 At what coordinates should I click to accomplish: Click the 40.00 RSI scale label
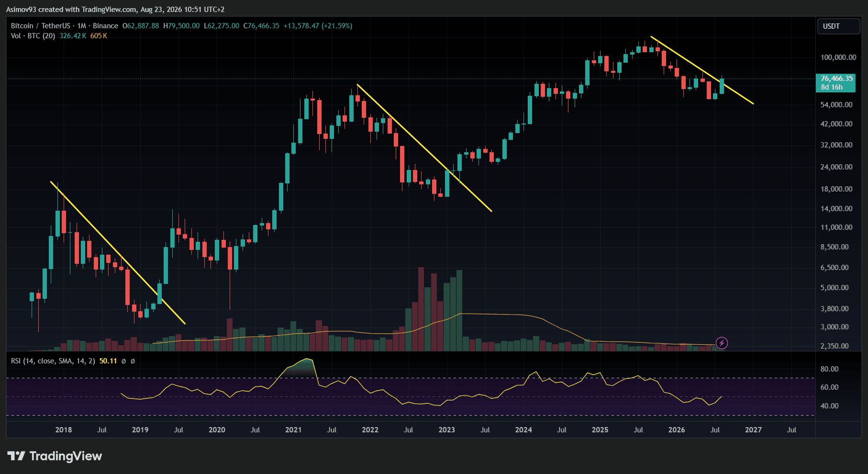coord(829,406)
